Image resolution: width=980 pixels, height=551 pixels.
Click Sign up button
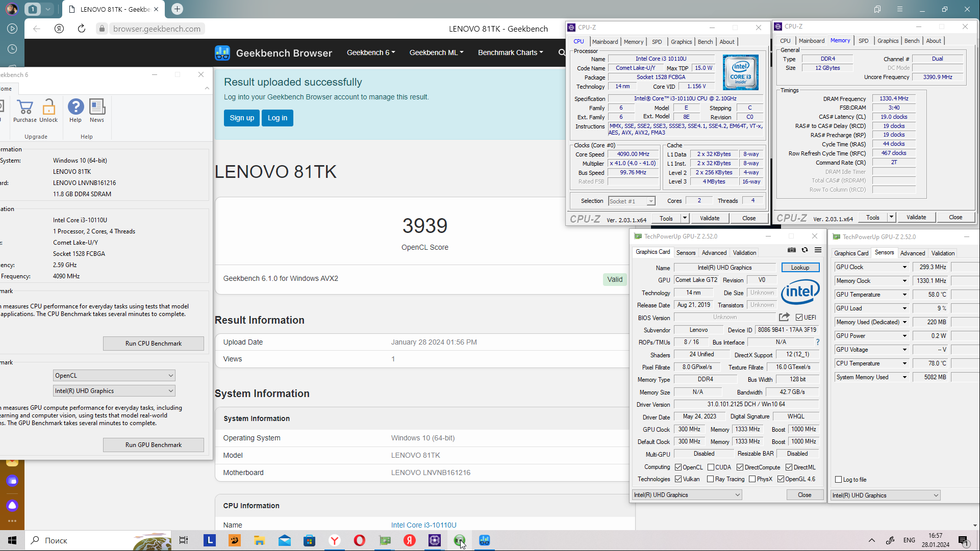(x=242, y=118)
